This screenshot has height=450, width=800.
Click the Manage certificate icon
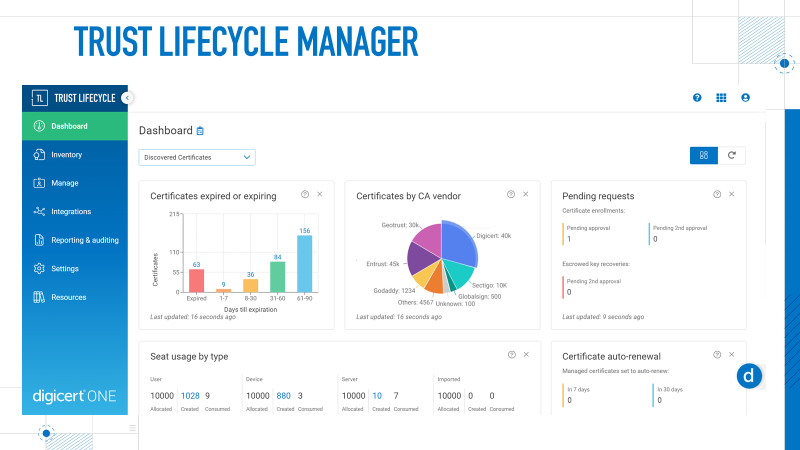coord(39,183)
